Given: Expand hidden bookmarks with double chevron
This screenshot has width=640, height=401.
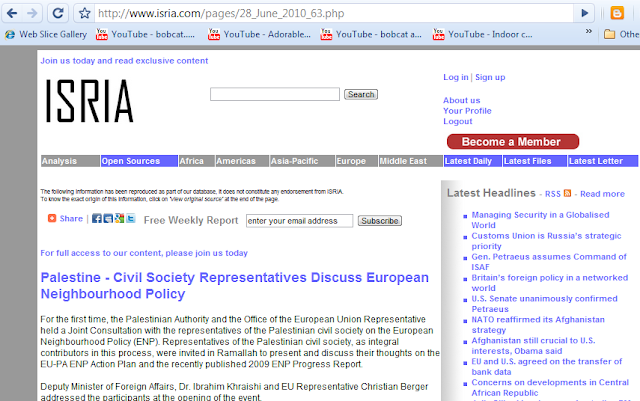Looking at the screenshot, I should tap(589, 31).
